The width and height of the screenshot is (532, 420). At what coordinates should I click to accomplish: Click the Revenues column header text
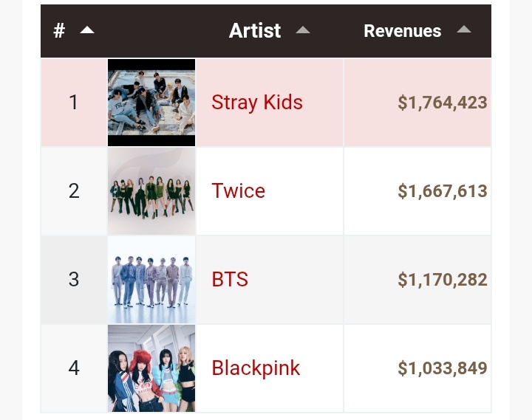tap(403, 31)
